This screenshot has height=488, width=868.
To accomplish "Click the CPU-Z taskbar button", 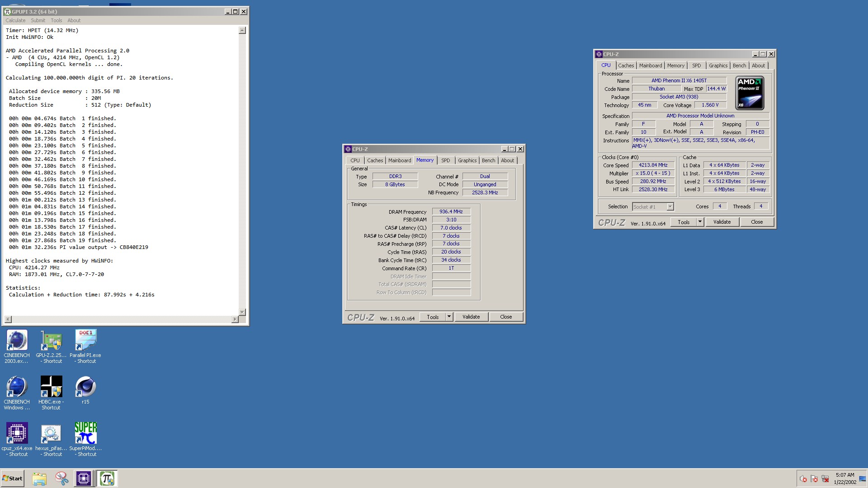I will pos(84,479).
